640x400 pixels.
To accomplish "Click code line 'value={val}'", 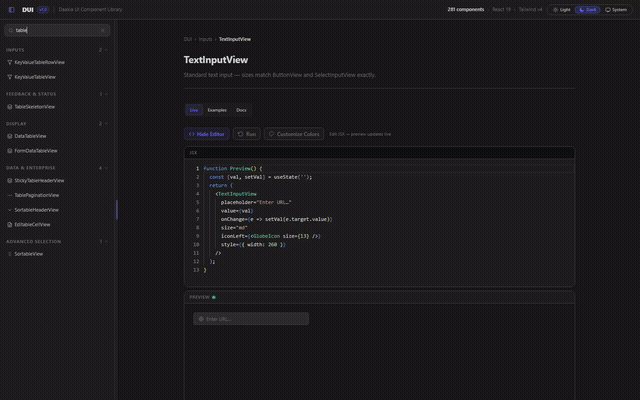I will 237,211.
